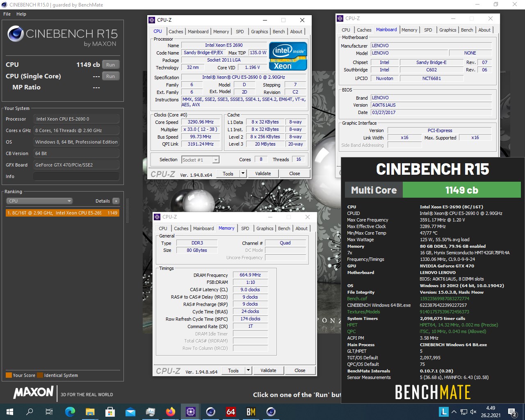This screenshot has height=420, width=525.
Task: Click Close in the CPU-Z CPU window
Action: [294, 173]
